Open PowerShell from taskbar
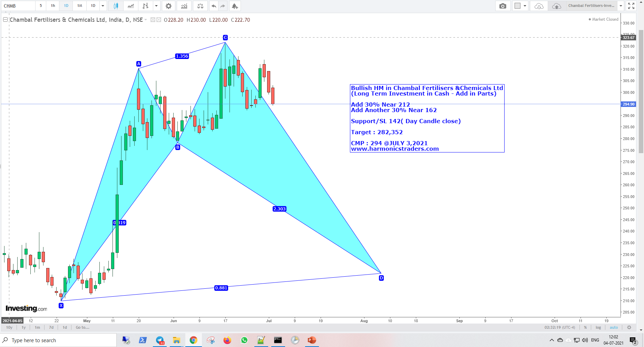Image resolution: width=644 pixels, height=347 pixels. (143, 340)
